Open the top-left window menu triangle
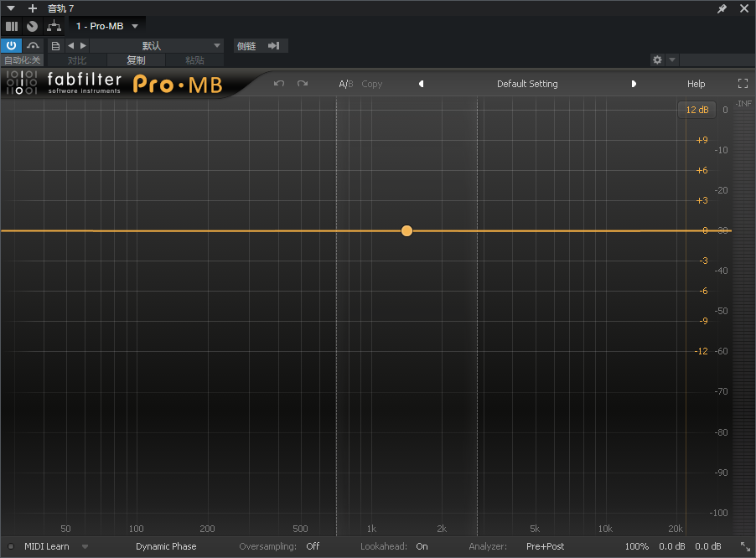The width and height of the screenshot is (756, 558). point(11,8)
